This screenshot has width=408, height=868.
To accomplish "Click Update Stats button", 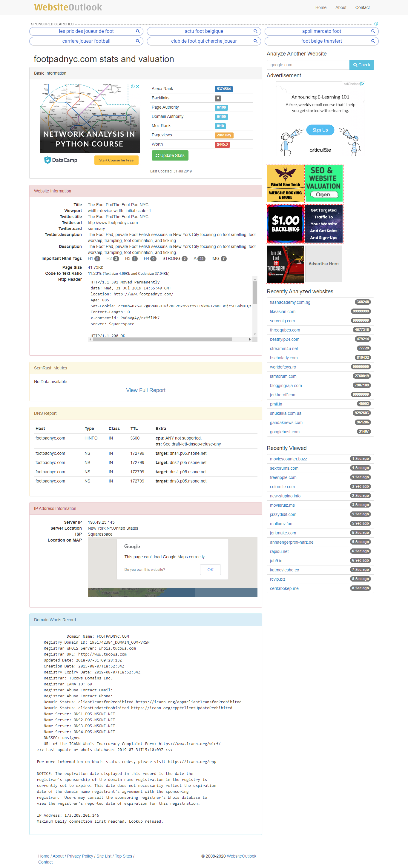I will tap(170, 155).
